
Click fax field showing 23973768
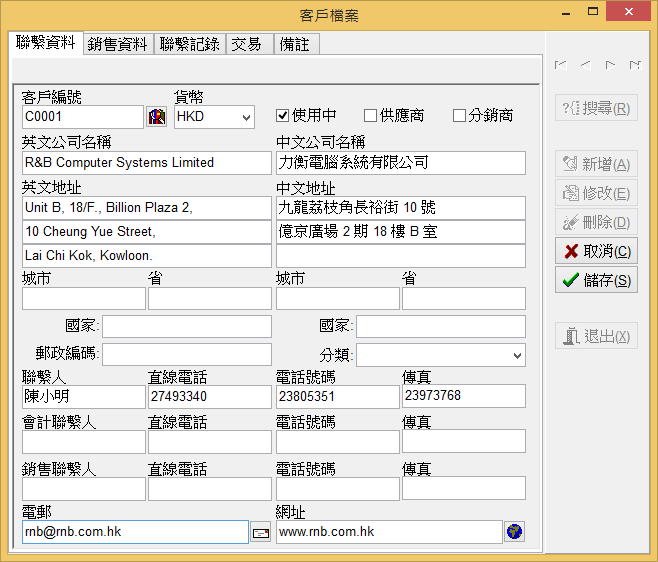click(x=464, y=396)
